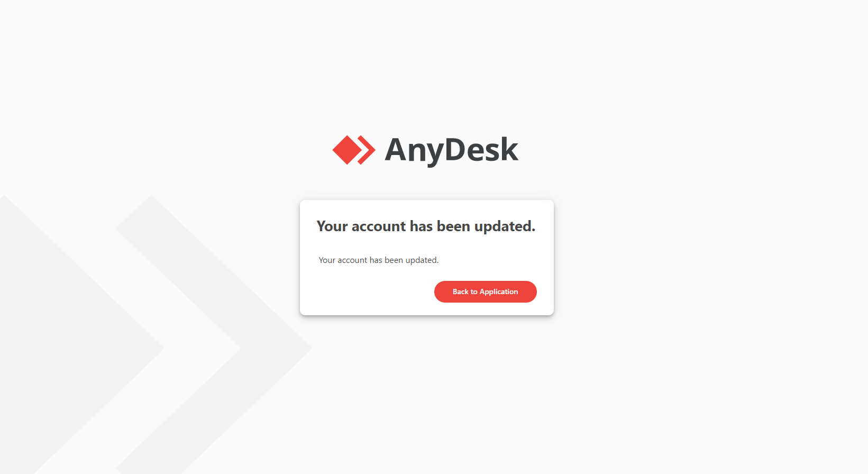Screen dimensions: 868x474
Task: Click empty white area left of button
Action: (370, 291)
